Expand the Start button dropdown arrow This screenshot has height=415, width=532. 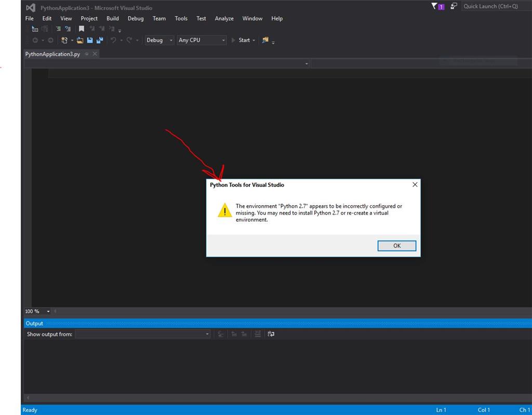coord(254,41)
